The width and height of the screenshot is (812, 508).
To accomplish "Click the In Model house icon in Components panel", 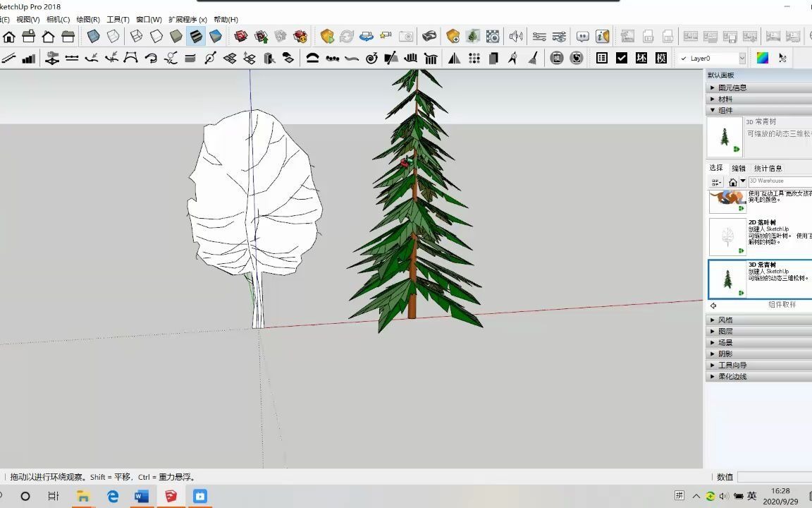I will click(x=732, y=183).
